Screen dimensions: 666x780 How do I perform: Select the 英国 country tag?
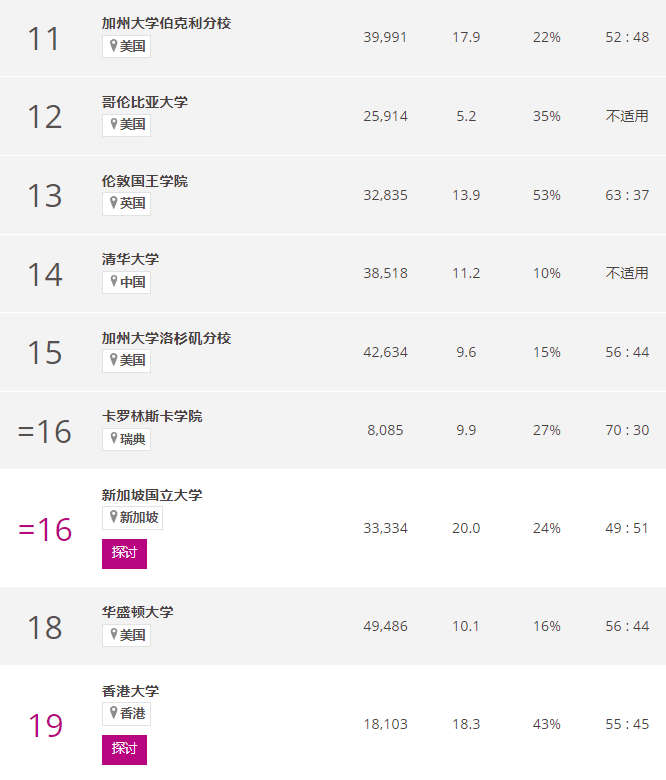(126, 203)
